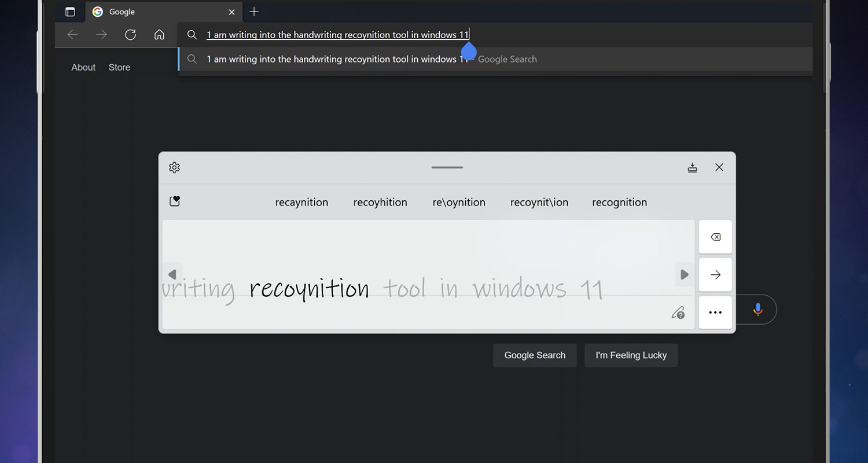The width and height of the screenshot is (868, 463).
Task: Click the dock handwriting panel icon
Action: (692, 167)
